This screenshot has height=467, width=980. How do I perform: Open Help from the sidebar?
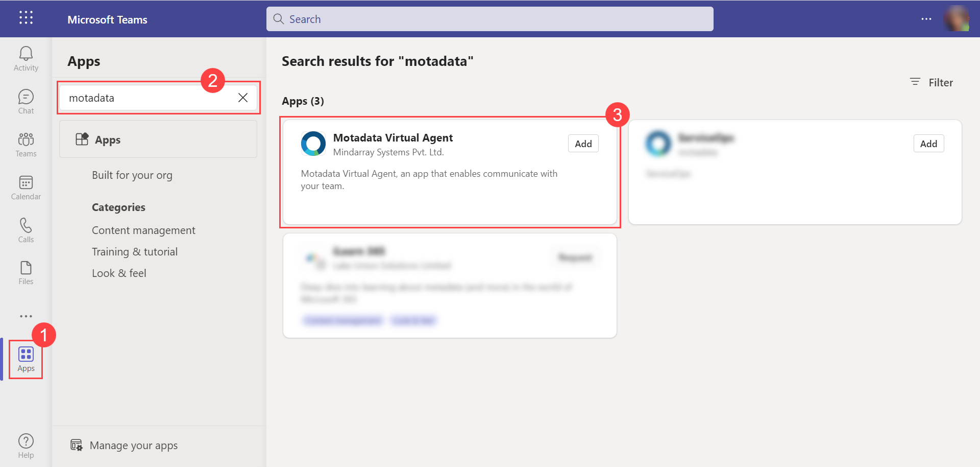pos(26,444)
